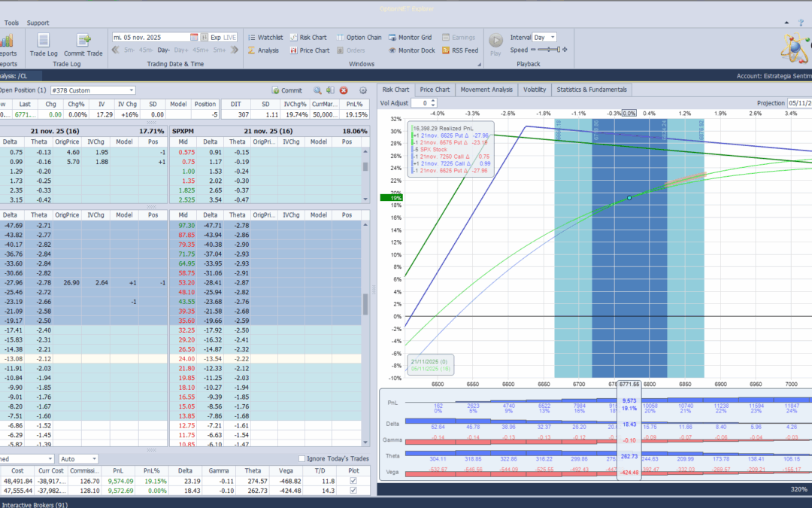The width and height of the screenshot is (812, 508).
Task: Adjust the playback Speed slider
Action: (x=549, y=50)
